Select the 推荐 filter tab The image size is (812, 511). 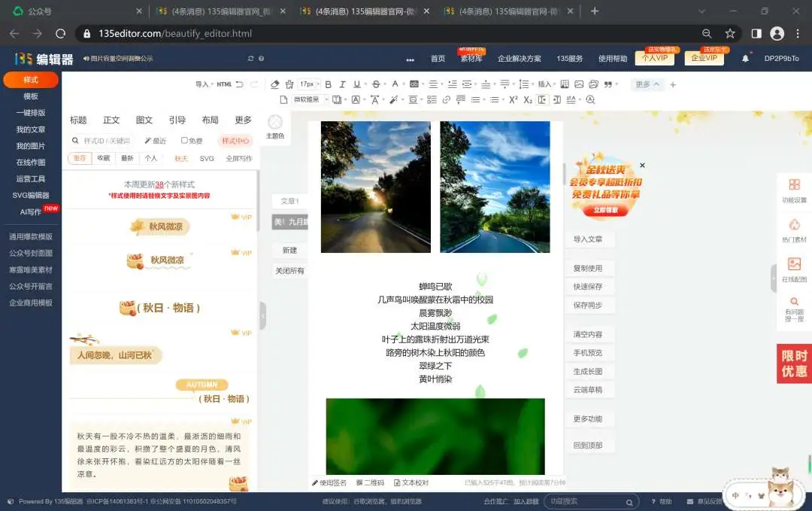(80, 158)
